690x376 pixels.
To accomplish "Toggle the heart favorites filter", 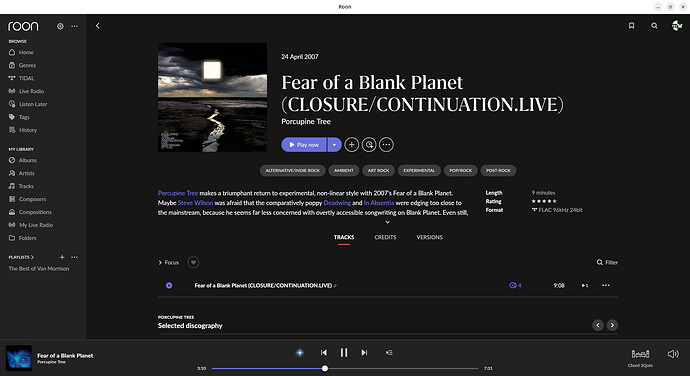I will click(x=193, y=262).
